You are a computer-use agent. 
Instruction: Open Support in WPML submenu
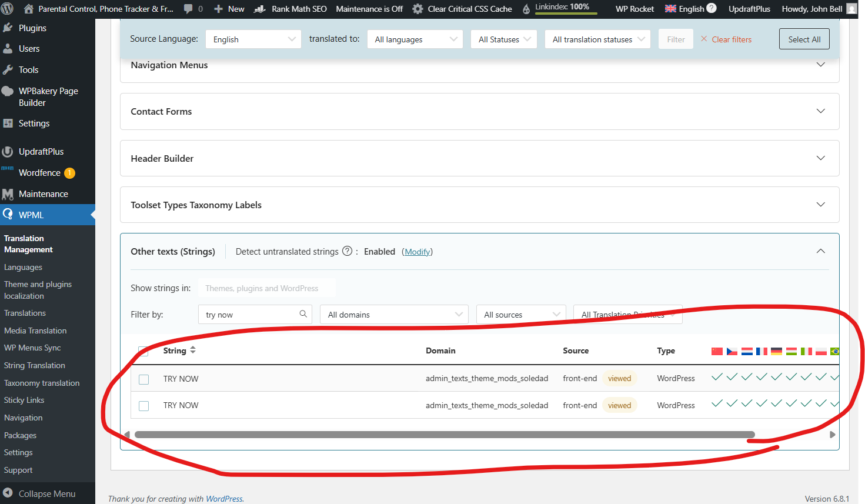[x=18, y=470]
